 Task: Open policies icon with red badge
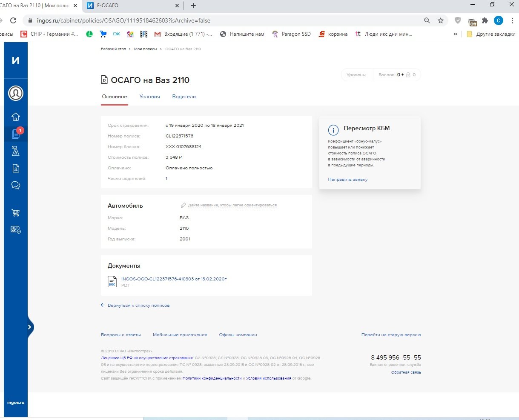(17, 134)
